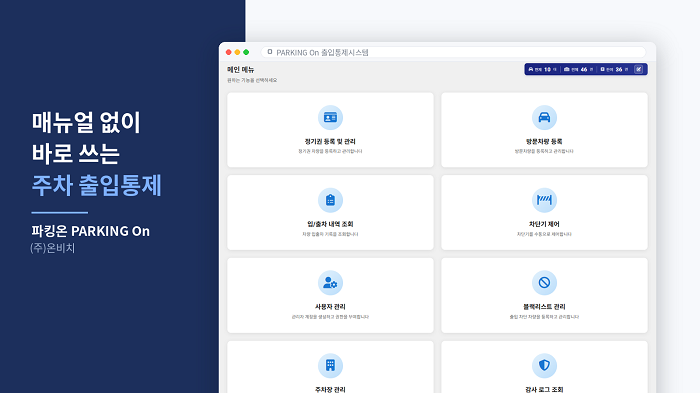Click the edit icon in the status bar
The width and height of the screenshot is (700, 393).
(x=639, y=69)
